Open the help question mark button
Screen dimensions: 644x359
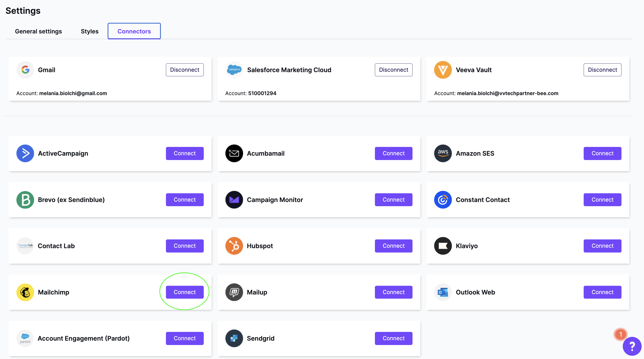[632, 346]
